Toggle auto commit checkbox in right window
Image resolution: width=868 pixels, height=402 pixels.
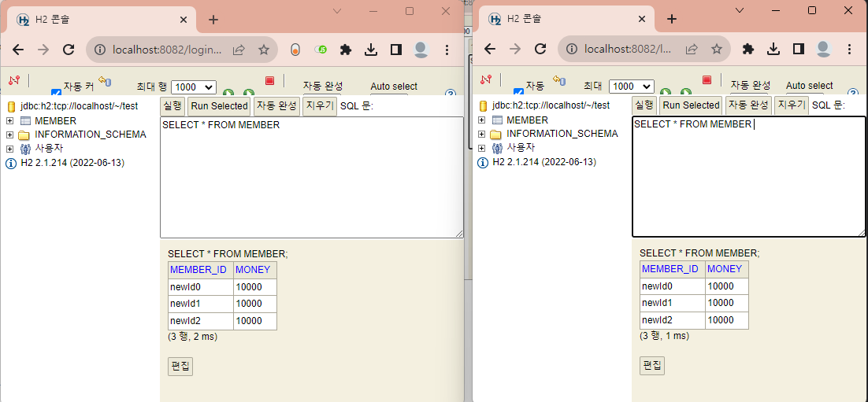[x=519, y=93]
